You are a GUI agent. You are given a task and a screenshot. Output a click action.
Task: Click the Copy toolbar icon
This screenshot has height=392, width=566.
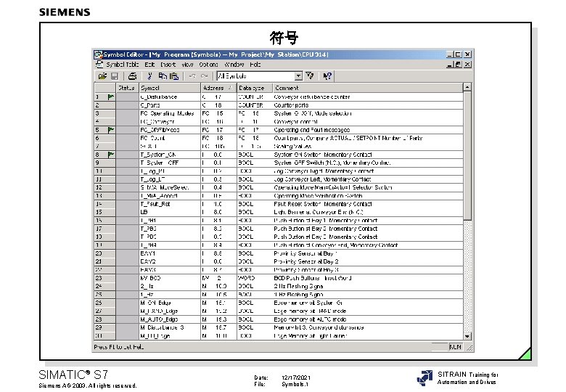point(163,76)
